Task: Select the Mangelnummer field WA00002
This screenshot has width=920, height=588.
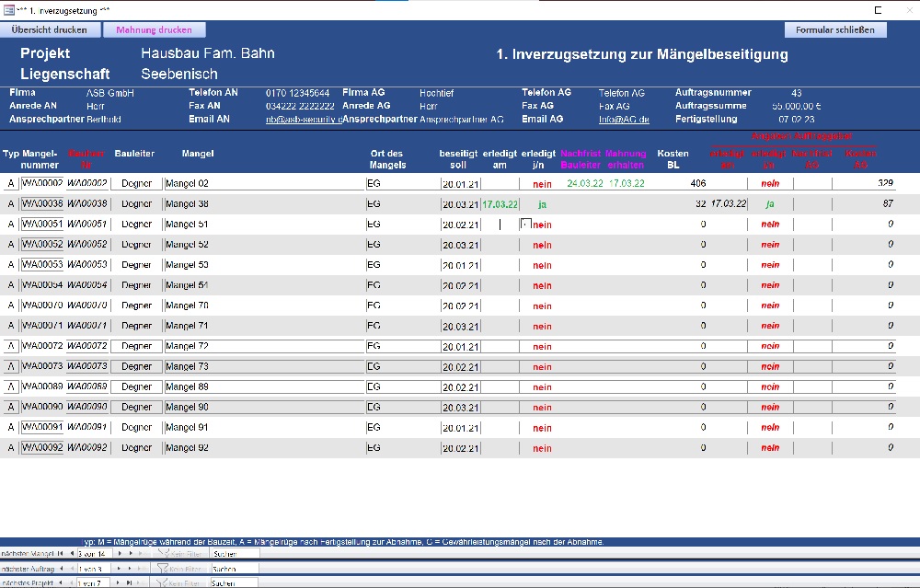Action: (42, 183)
